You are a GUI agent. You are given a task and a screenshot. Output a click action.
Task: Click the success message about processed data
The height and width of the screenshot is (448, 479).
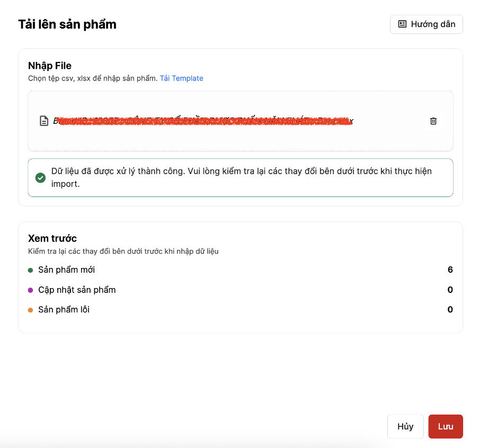pyautogui.click(x=241, y=178)
